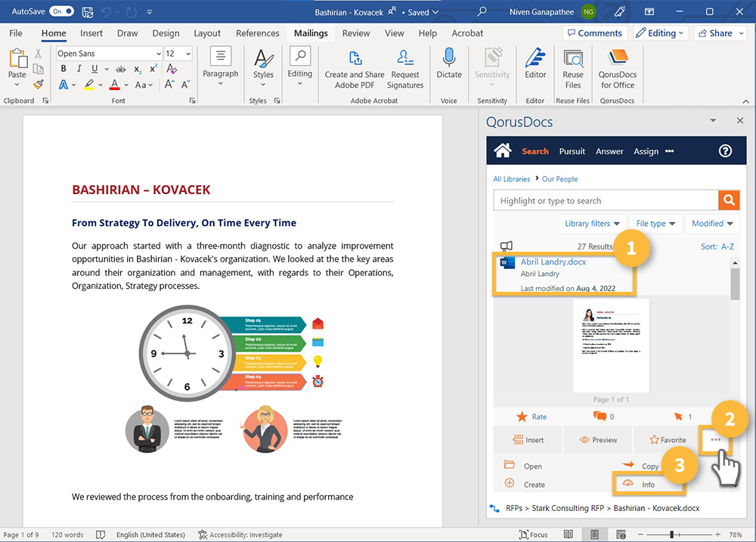
Task: Open the Comments pane
Action: [x=595, y=33]
